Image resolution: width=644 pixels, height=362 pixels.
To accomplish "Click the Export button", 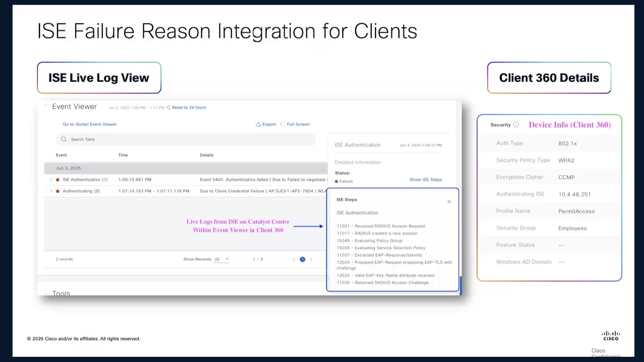I will point(266,124).
